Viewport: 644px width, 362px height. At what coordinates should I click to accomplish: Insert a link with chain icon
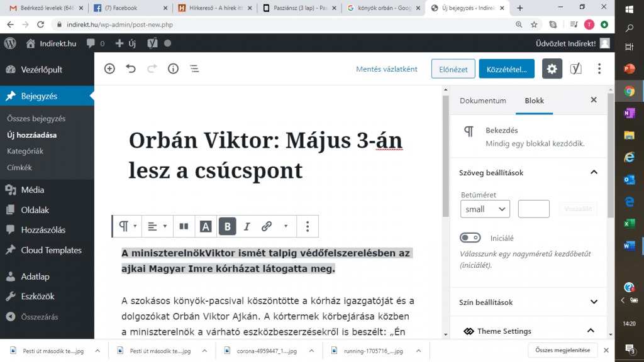[x=267, y=226]
